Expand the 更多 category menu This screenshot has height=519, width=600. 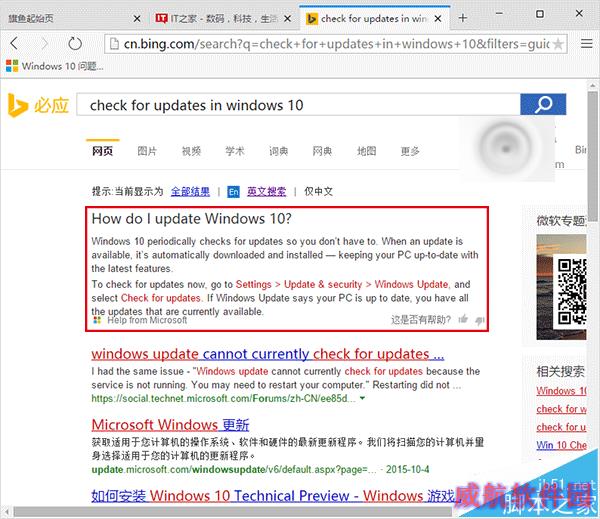410,151
